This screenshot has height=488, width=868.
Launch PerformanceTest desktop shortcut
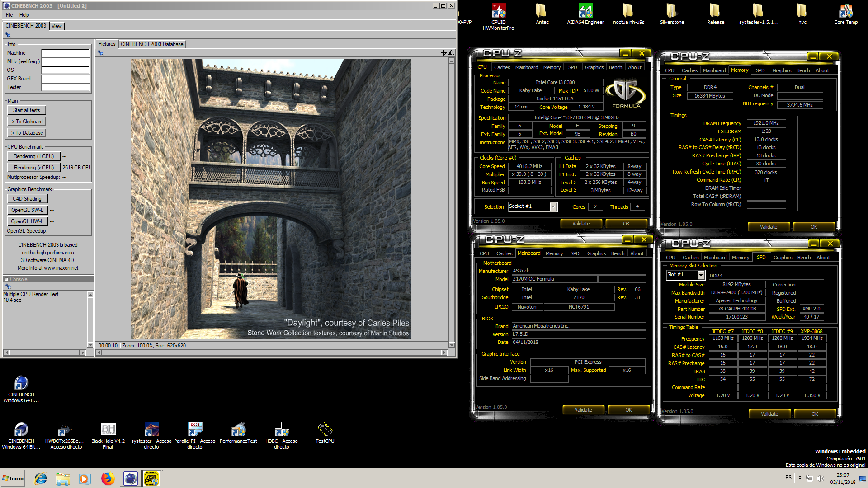238,433
